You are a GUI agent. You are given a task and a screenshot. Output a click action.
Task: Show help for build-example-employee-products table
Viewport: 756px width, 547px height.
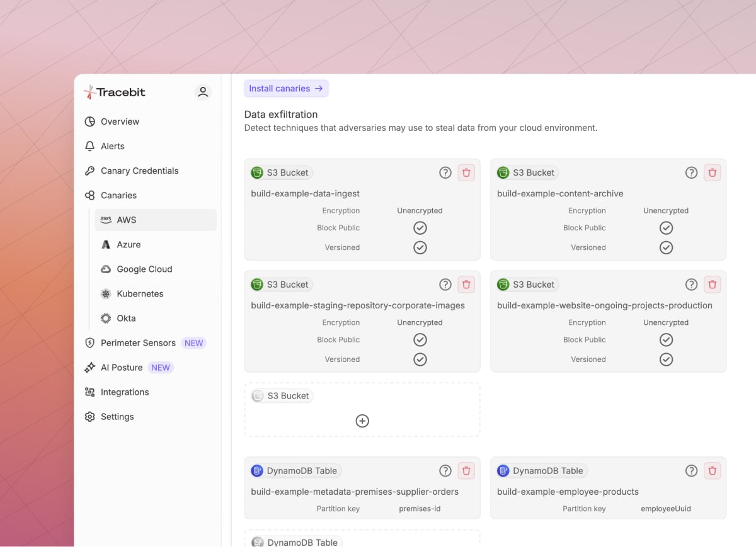pyautogui.click(x=692, y=471)
